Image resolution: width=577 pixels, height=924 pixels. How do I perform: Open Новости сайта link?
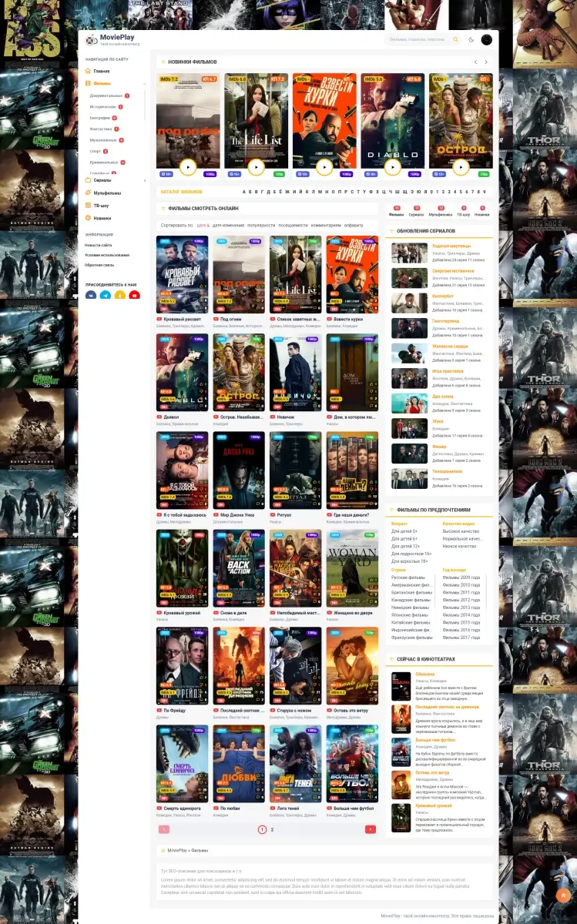pyautogui.click(x=99, y=245)
